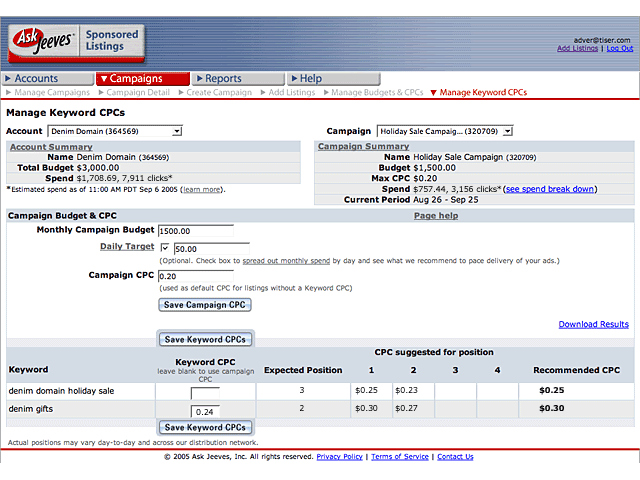Open the Accounts tab

click(46, 78)
